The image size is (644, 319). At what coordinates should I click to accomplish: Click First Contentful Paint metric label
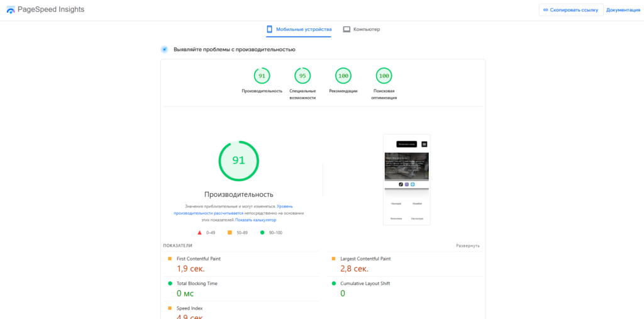pos(198,259)
